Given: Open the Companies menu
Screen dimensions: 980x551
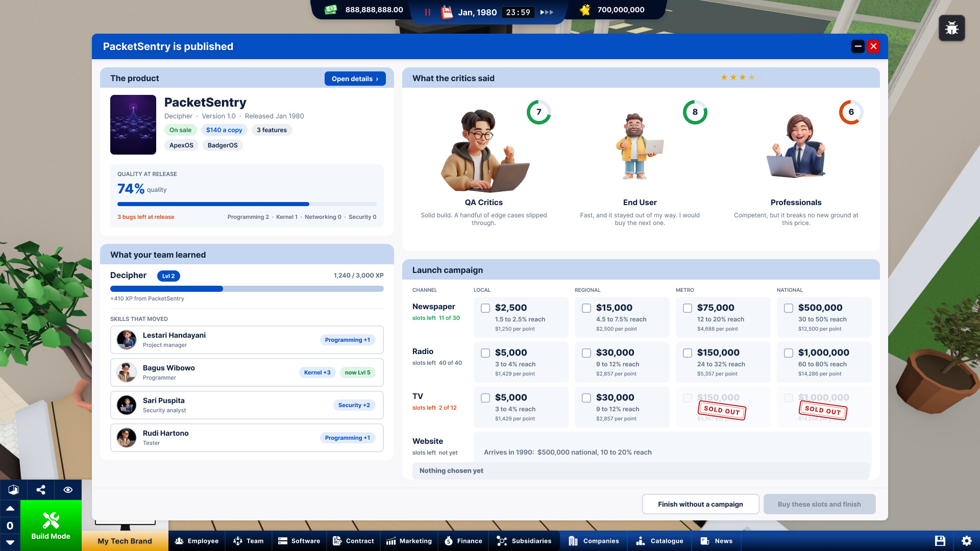Looking at the screenshot, I should [594, 541].
